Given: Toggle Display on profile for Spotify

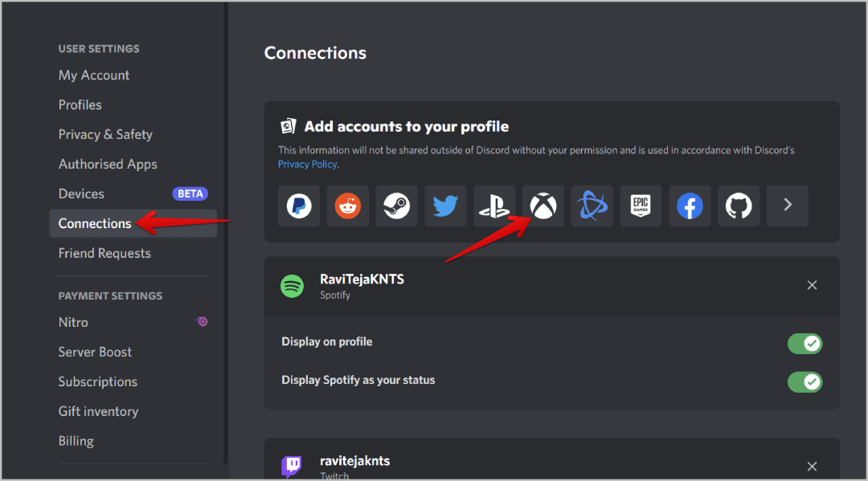Looking at the screenshot, I should click(805, 344).
